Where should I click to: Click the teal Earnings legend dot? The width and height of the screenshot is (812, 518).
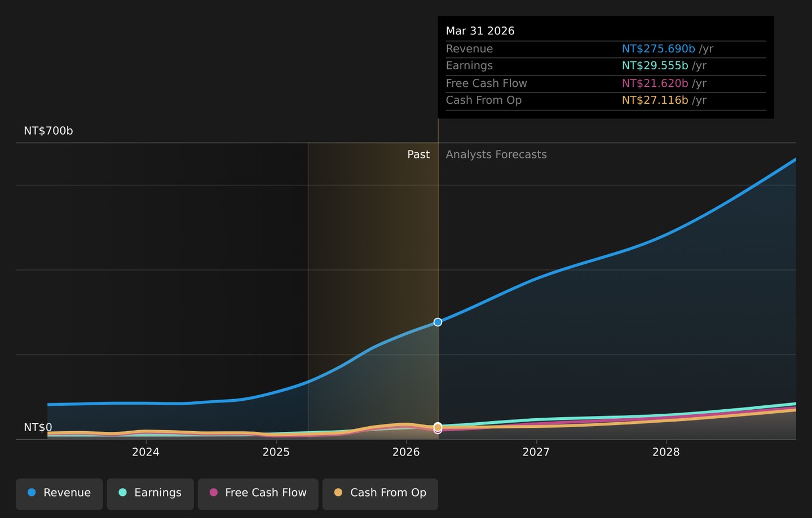click(x=122, y=493)
